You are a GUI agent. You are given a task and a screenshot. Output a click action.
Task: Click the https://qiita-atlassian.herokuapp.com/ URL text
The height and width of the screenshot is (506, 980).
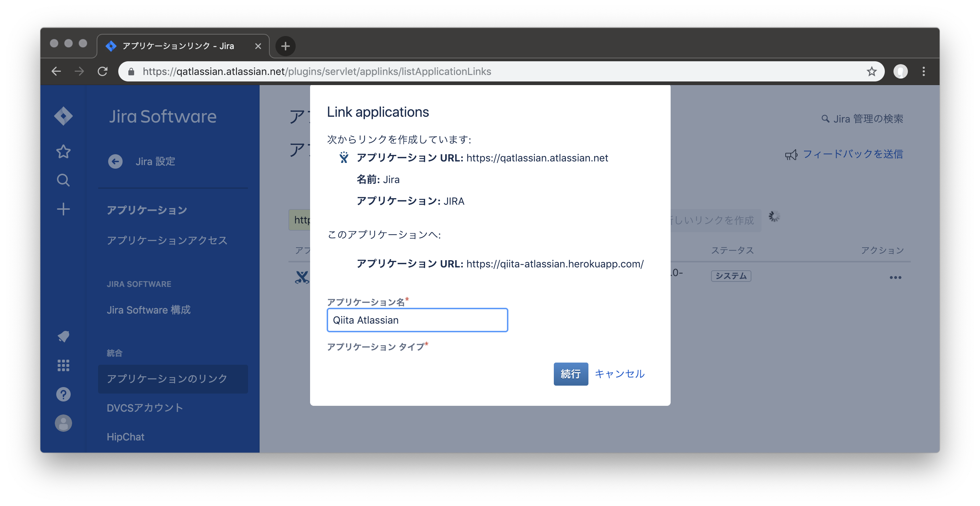(555, 263)
